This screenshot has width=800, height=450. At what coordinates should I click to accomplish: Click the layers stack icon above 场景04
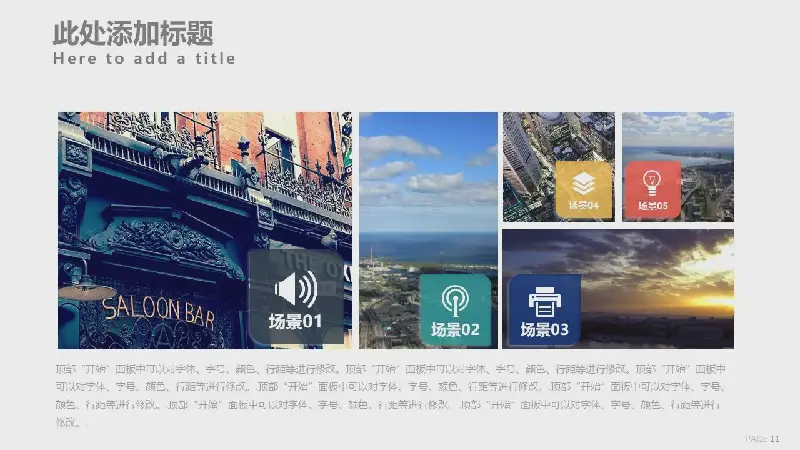pyautogui.click(x=584, y=184)
